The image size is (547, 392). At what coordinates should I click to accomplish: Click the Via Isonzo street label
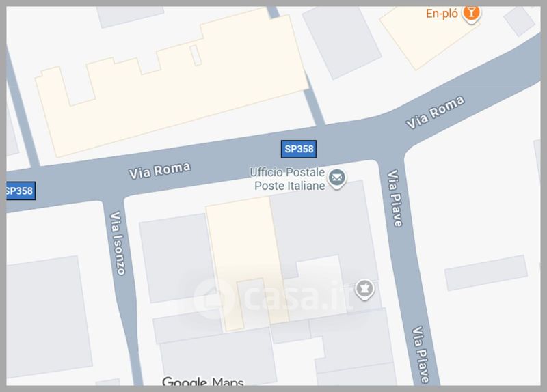[117, 243]
